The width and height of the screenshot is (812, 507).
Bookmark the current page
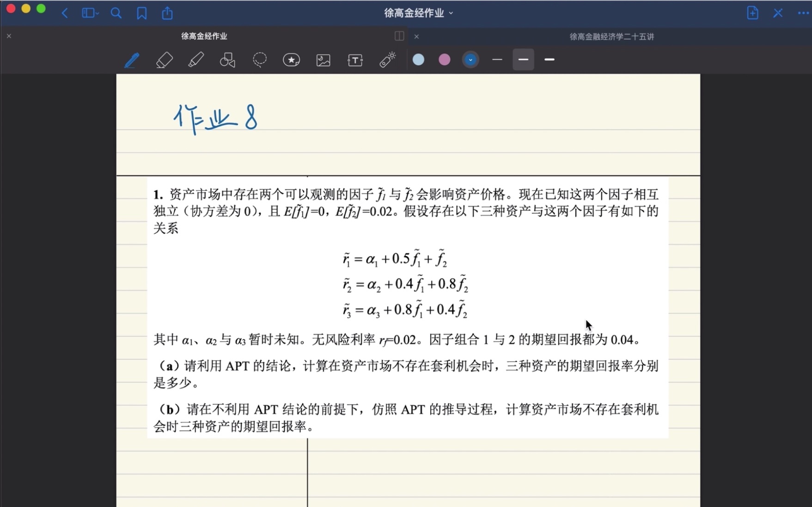[141, 13]
